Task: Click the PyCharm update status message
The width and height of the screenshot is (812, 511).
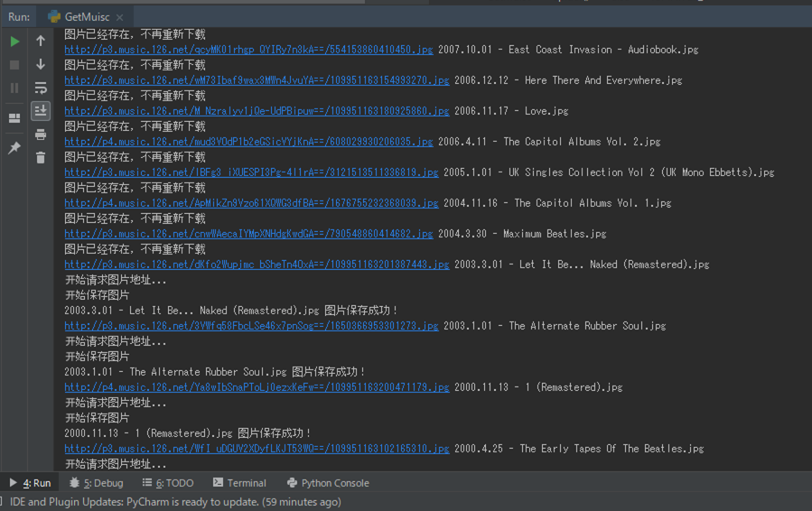Action: point(175,502)
